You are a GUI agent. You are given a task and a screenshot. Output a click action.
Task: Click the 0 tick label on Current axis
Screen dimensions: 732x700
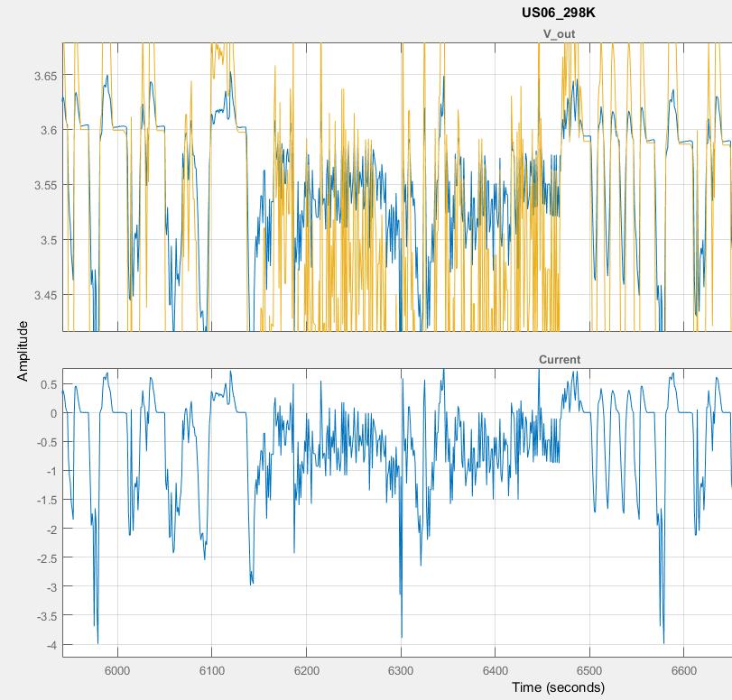pos(54,413)
